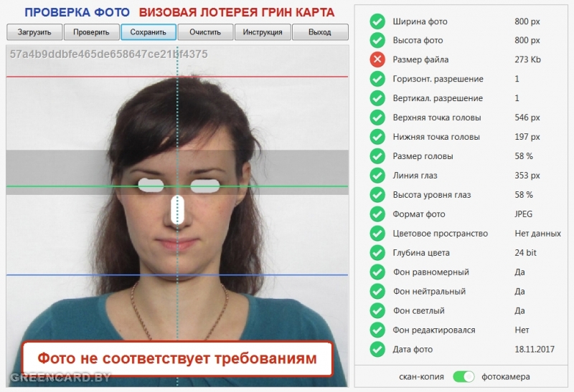This screenshot has width=574, height=392.
Task: Click the фотокамера label
Action: [506, 377]
